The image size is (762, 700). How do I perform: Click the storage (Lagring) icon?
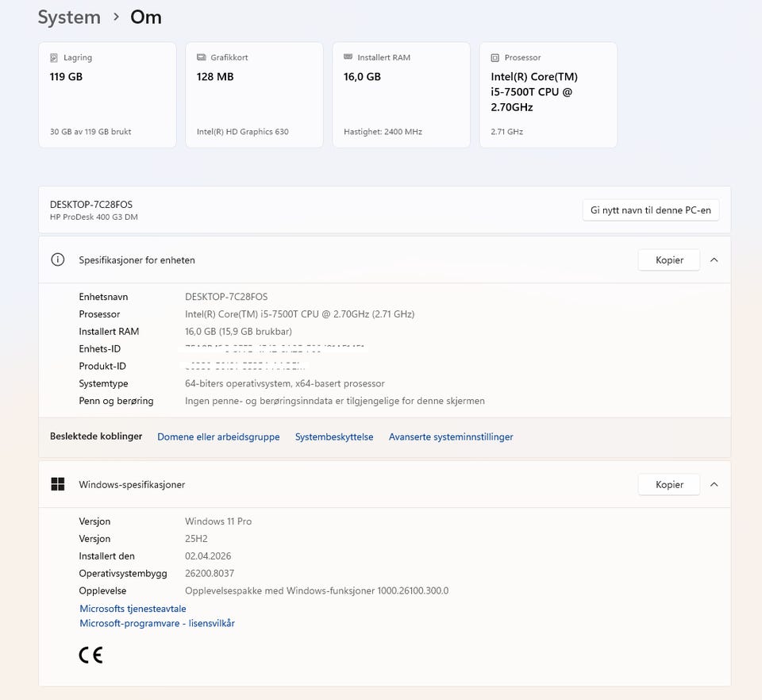54,58
